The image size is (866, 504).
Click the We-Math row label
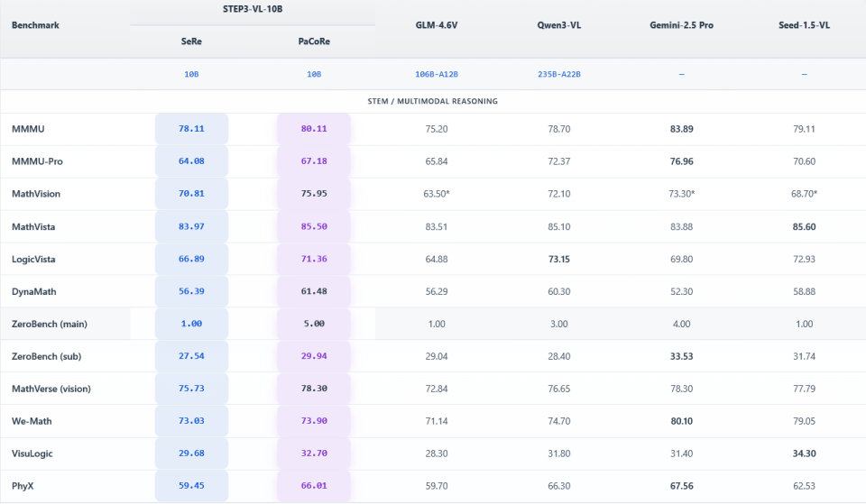(x=32, y=421)
